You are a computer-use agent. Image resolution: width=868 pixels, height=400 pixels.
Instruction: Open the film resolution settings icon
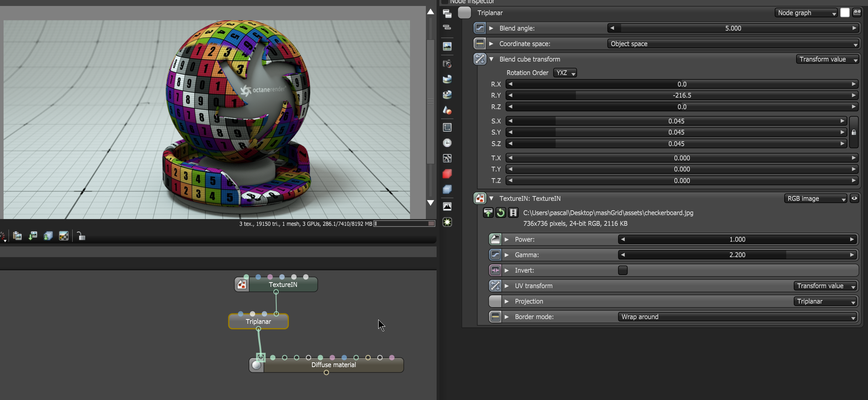[x=447, y=127]
